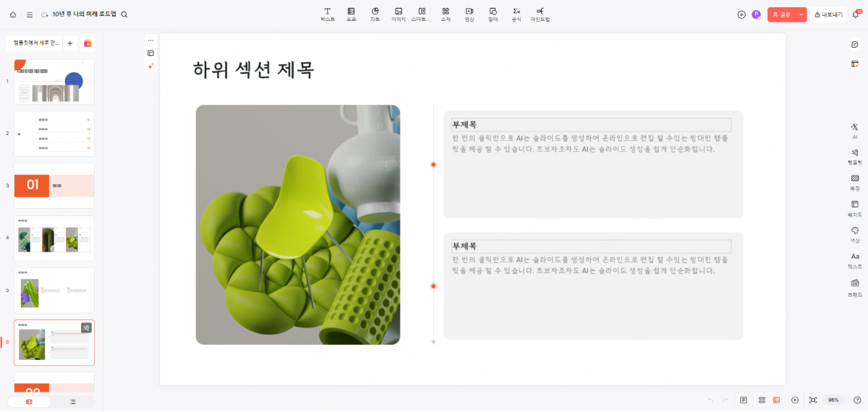868x412 pixels.
Task: Open the AI tool in right sidebar
Action: point(855,130)
